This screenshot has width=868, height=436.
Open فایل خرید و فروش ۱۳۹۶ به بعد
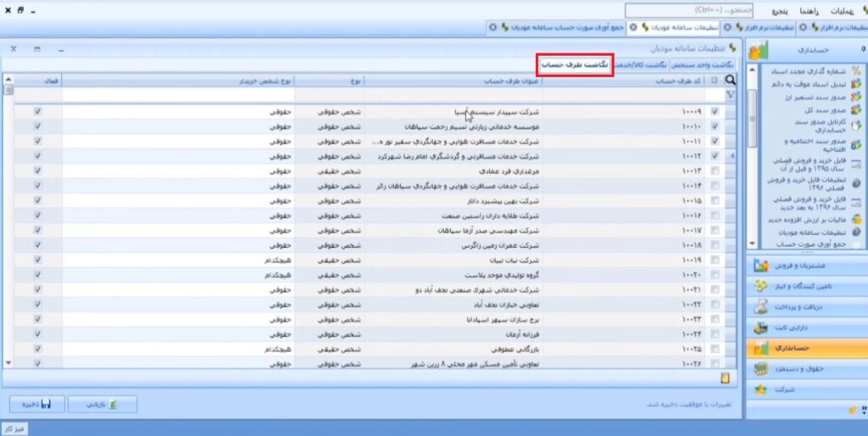point(816,203)
